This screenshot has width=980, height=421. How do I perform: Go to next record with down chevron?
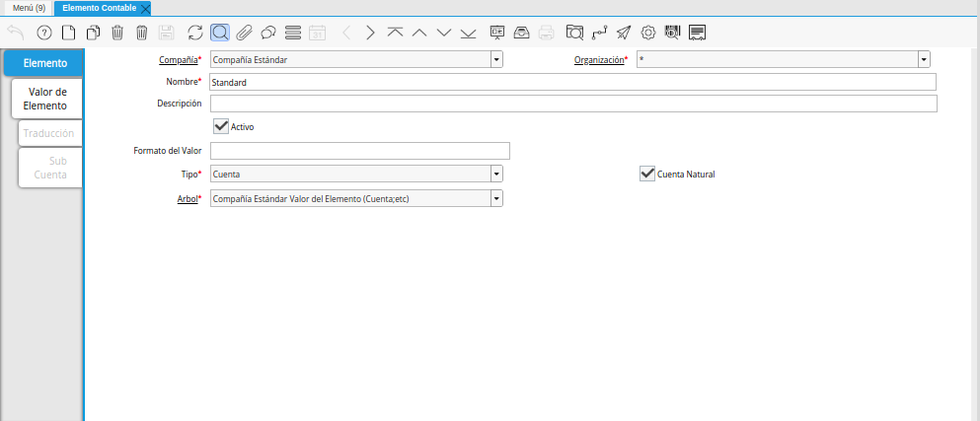point(444,33)
